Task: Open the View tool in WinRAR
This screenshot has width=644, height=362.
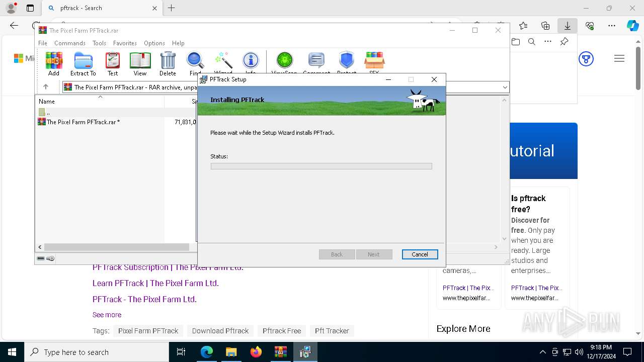Action: 140,64
